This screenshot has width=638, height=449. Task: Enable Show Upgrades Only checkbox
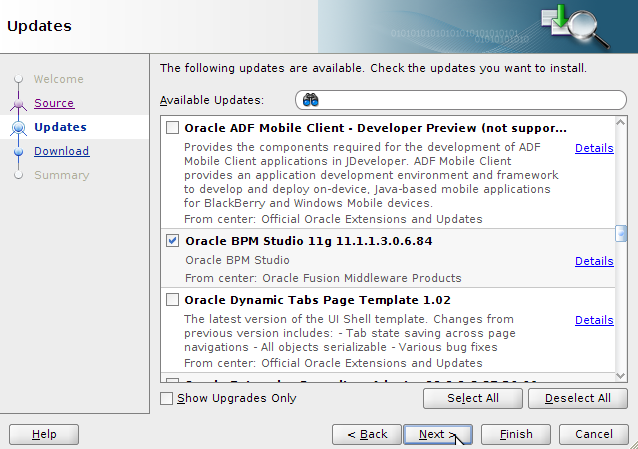click(x=166, y=398)
